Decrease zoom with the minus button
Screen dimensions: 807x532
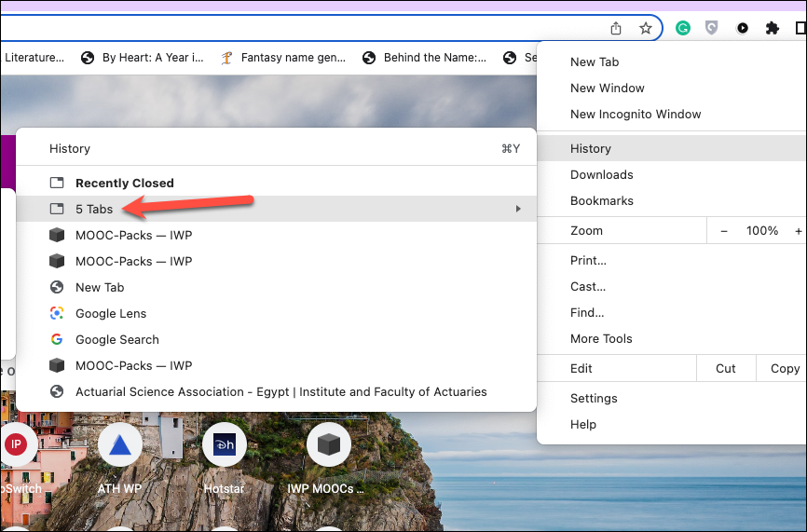[x=724, y=231]
